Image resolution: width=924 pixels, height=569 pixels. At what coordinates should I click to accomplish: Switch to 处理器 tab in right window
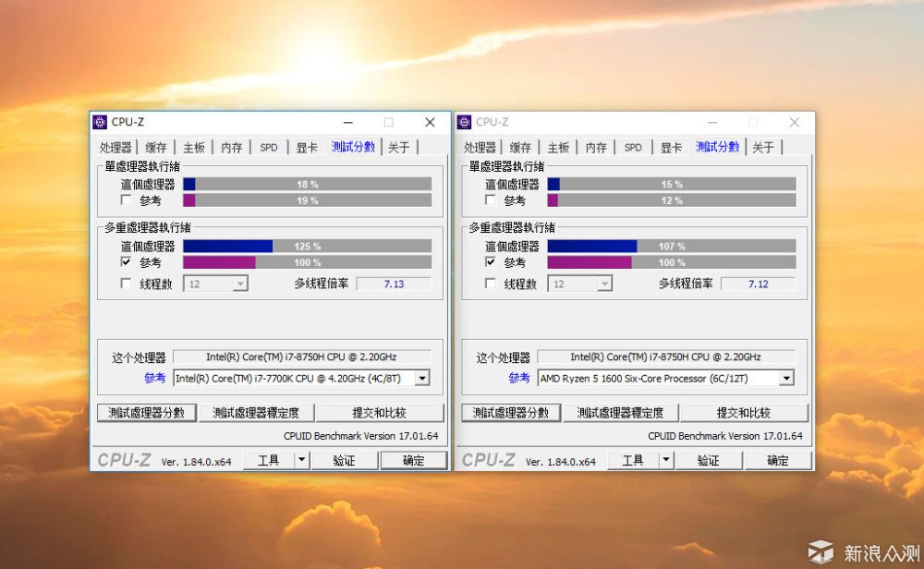480,147
